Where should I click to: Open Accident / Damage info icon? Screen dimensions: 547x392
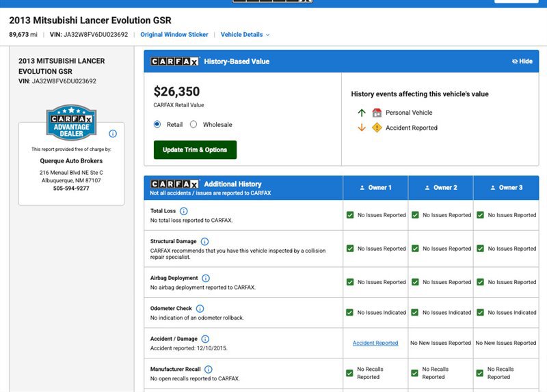(205, 339)
